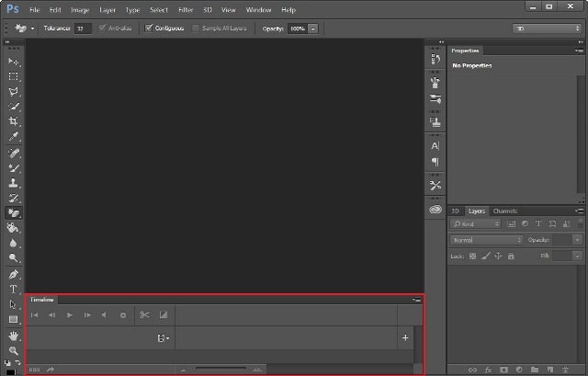Select the Rectangular Marquee tool
This screenshot has width=588, height=376.
14,76
